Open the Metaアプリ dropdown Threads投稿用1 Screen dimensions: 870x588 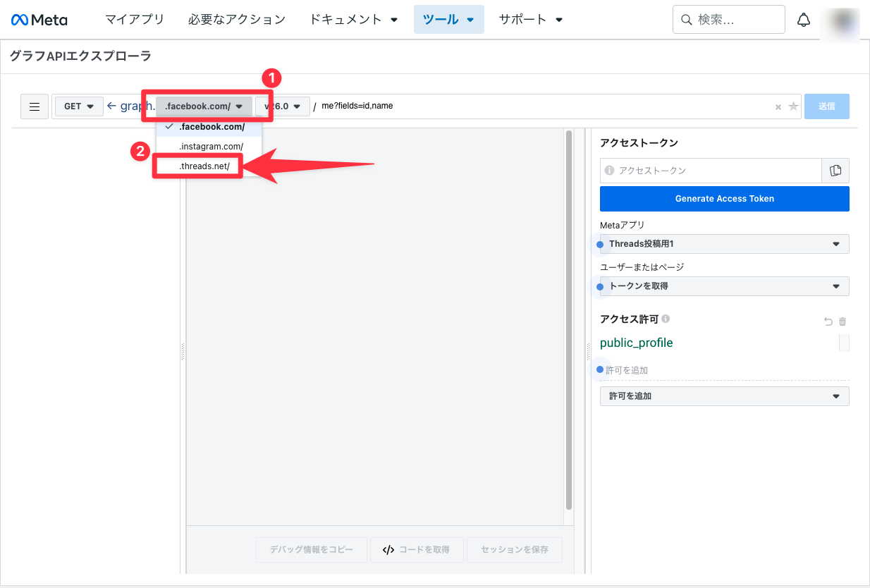pos(725,244)
